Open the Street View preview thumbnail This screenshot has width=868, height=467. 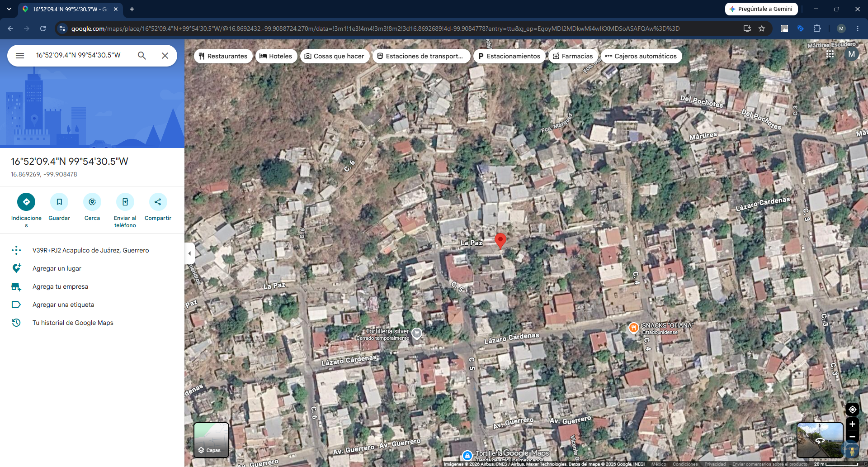click(x=820, y=440)
